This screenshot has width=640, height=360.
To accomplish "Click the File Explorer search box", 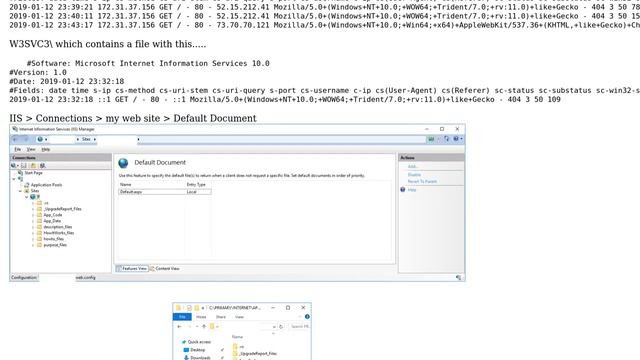I will (300, 327).
